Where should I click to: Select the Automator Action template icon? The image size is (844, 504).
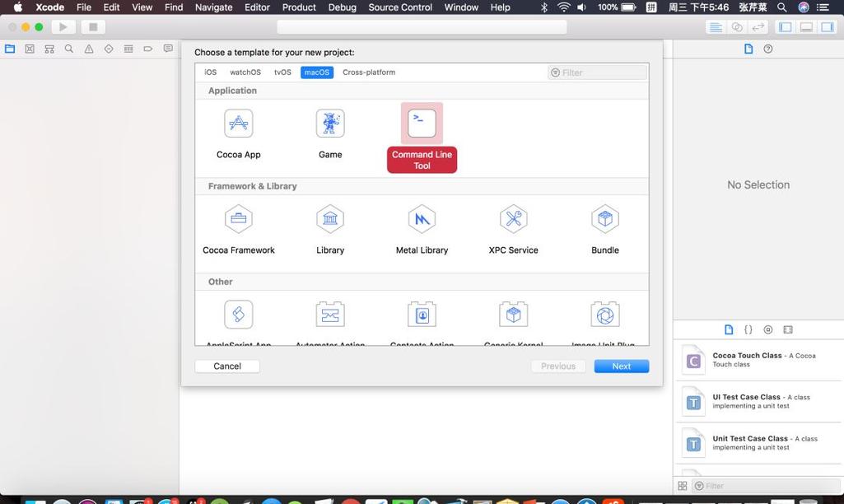(330, 315)
